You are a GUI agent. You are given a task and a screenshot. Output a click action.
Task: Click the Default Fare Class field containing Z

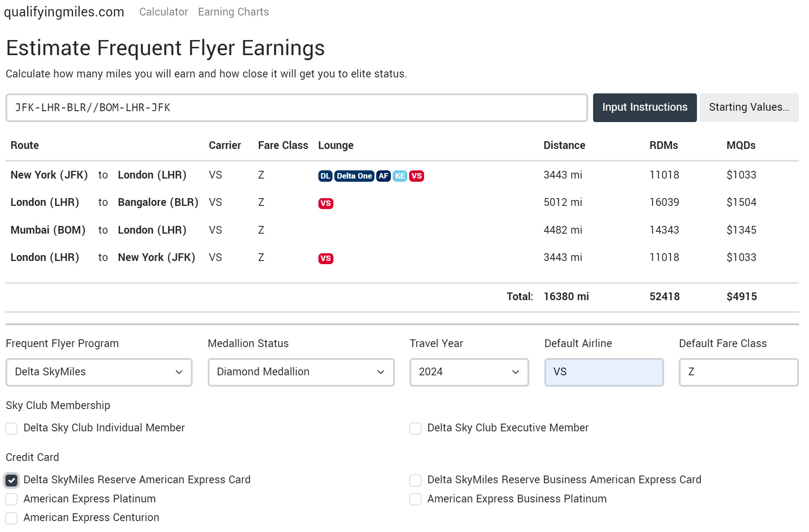pos(738,372)
